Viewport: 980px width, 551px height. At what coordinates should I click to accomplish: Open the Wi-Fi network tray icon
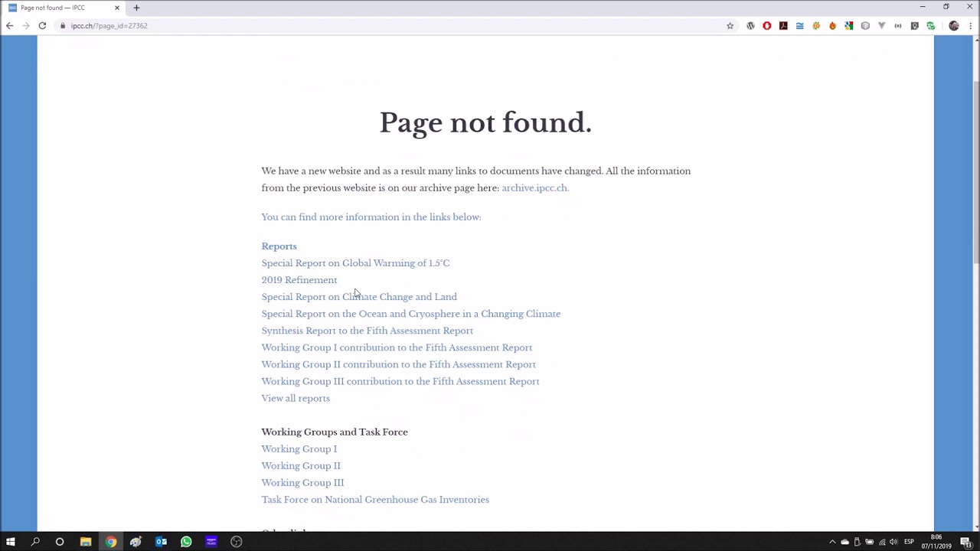coord(881,543)
